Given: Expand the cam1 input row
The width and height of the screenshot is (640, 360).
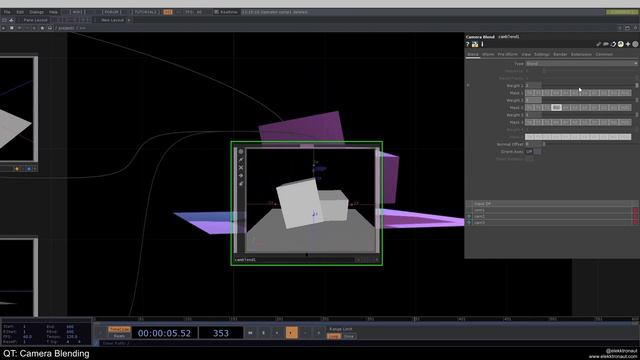Looking at the screenshot, I should (x=469, y=211).
